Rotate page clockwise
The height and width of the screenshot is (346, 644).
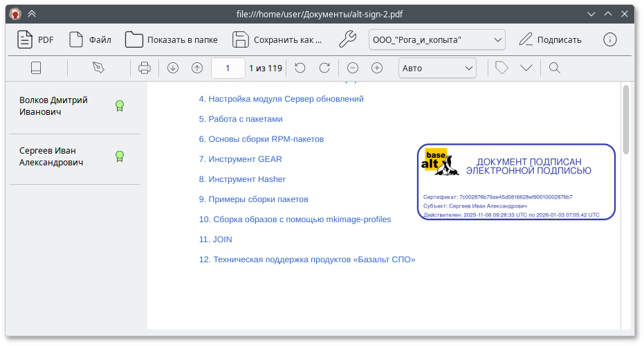[x=324, y=68]
